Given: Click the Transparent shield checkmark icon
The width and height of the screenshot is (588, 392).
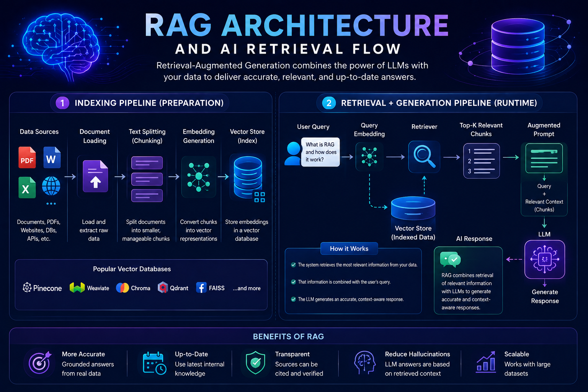Looking at the screenshot, I should 255,363.
